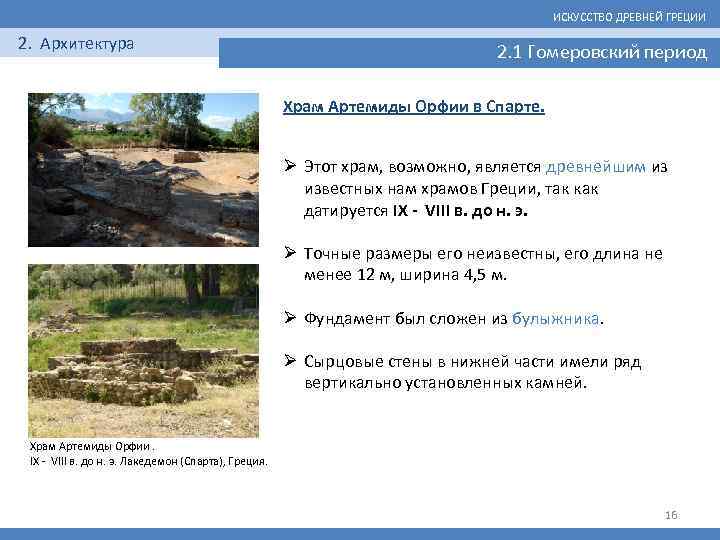Click the blue word 'древнейшим'

point(596,167)
